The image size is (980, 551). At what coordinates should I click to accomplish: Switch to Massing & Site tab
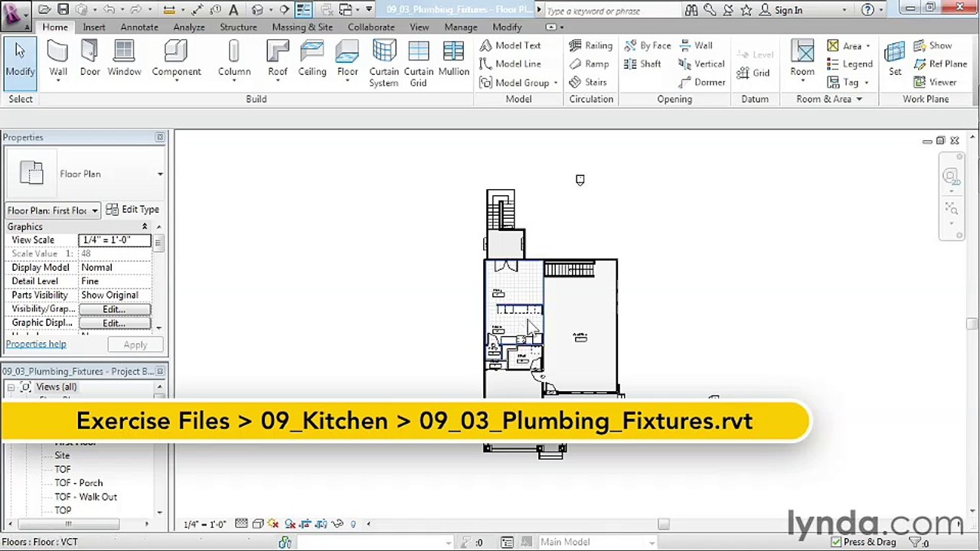tap(302, 27)
